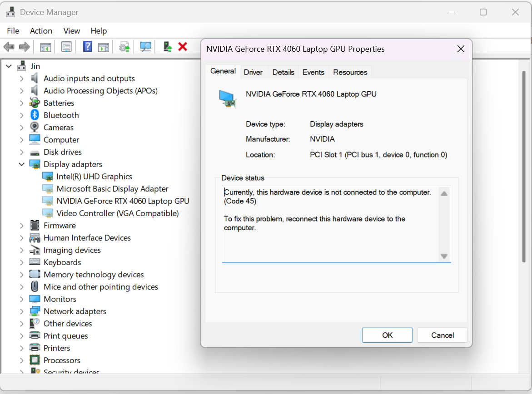
Task: Expand the Monitors category
Action: [22, 299]
